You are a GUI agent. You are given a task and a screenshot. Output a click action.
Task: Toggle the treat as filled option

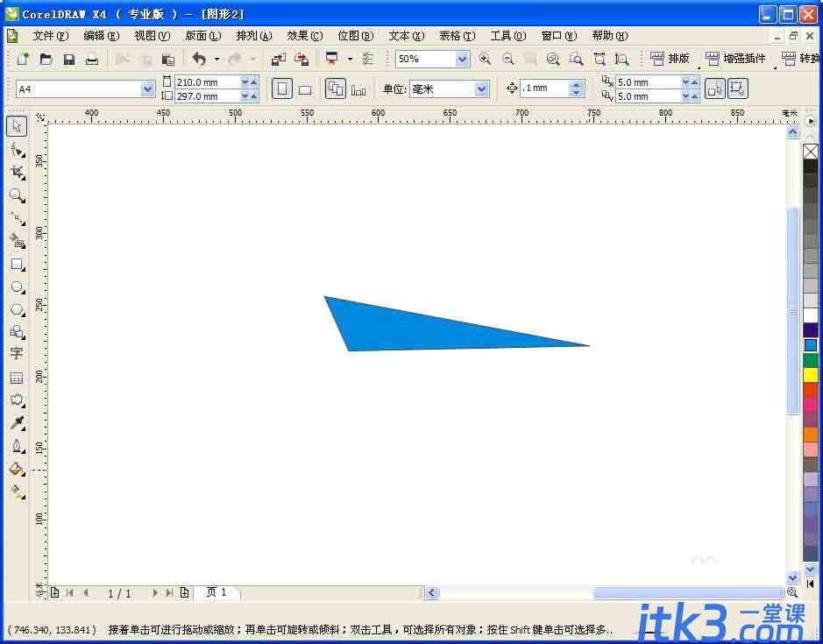point(737,88)
